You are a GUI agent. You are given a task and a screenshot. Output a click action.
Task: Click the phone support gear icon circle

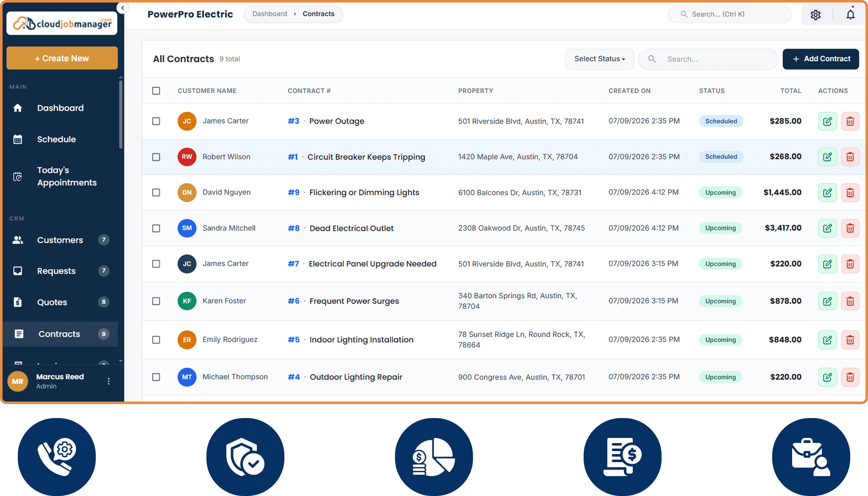point(57,457)
